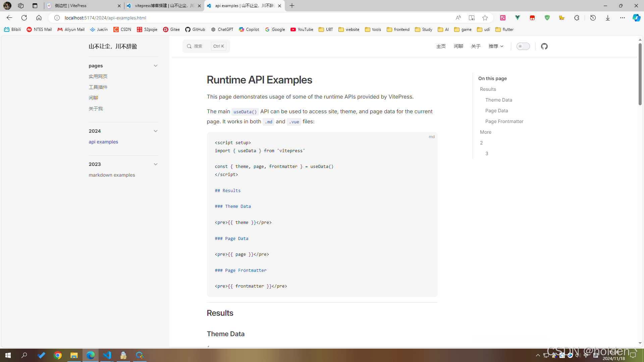Open the Vue devtools extension icon
This screenshot has height=362, width=644.
[x=518, y=18]
